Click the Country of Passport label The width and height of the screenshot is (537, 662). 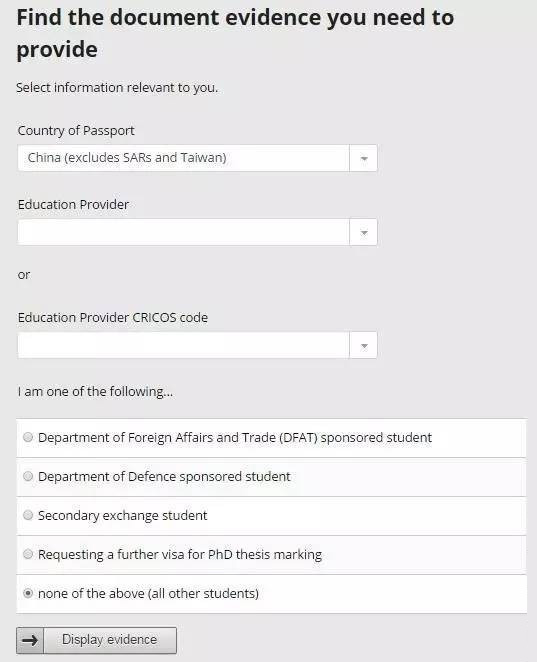click(x=76, y=131)
